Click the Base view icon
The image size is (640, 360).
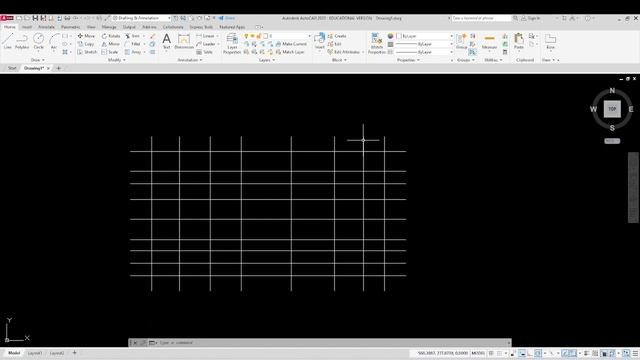(551, 41)
